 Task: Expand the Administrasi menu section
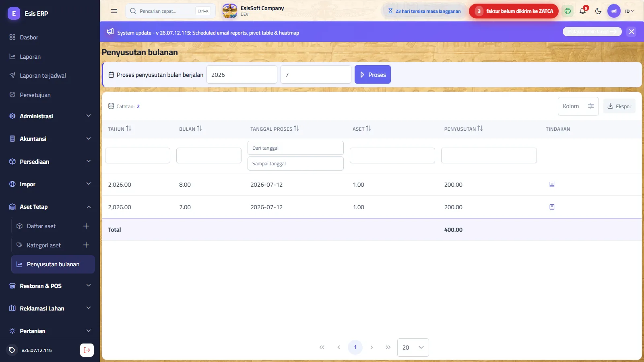coord(50,116)
